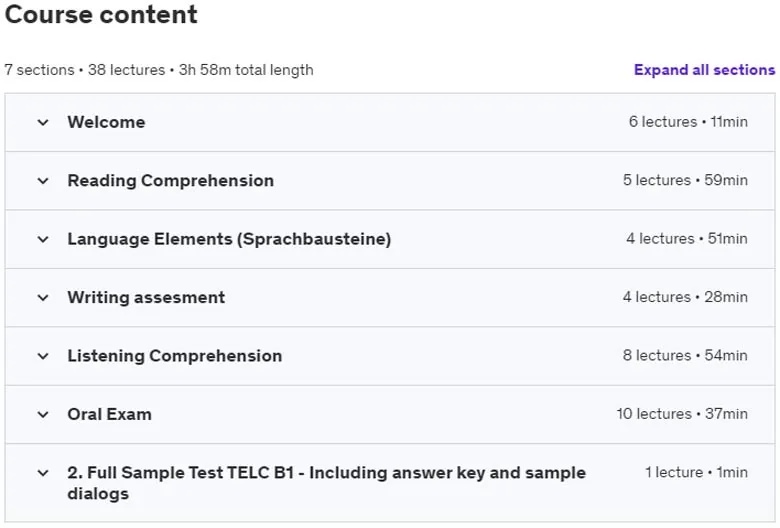Click the 10 lectures • 37min label

(682, 414)
